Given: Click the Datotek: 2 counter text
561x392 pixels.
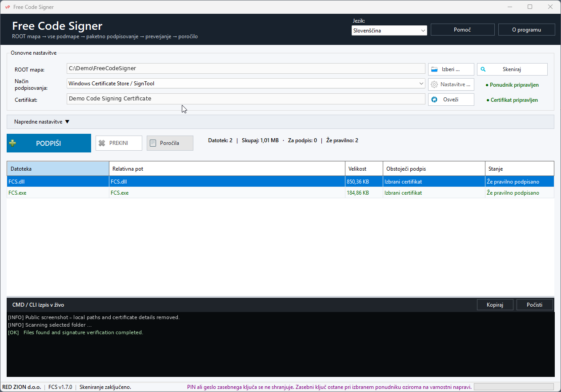Looking at the screenshot, I should click(x=220, y=140).
